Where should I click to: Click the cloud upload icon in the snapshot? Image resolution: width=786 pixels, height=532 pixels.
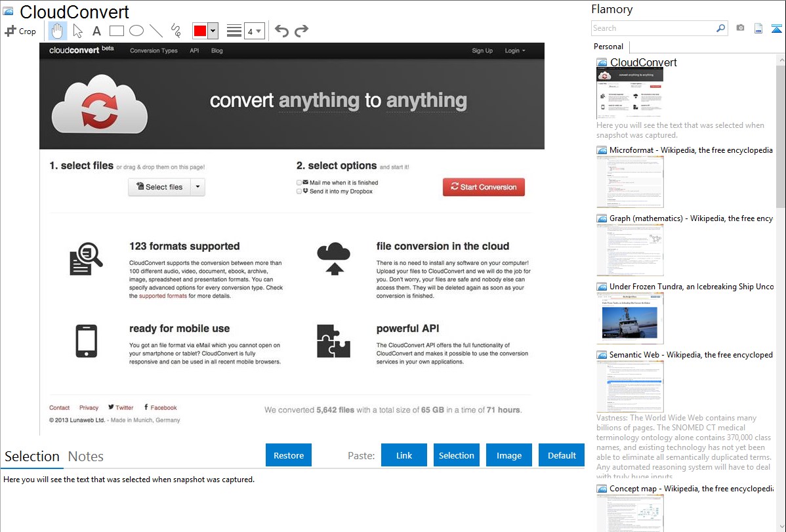click(x=334, y=258)
